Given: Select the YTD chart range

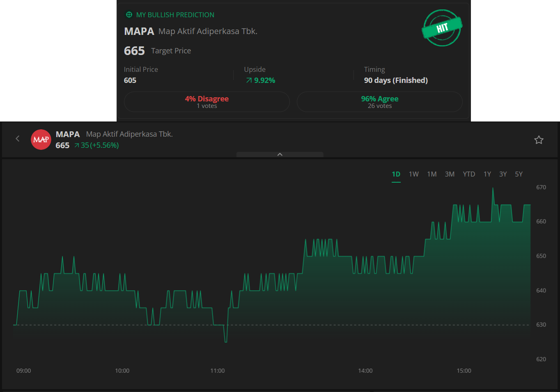Looking at the screenshot, I should click(x=469, y=174).
